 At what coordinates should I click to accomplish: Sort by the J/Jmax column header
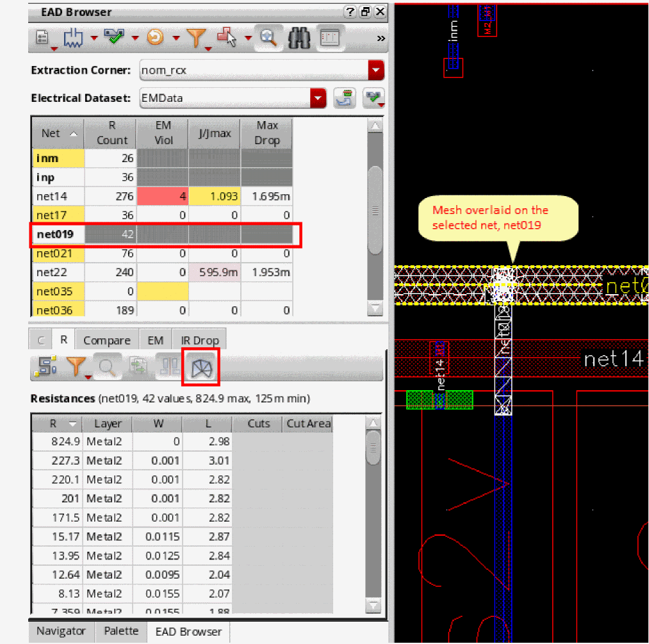click(214, 133)
